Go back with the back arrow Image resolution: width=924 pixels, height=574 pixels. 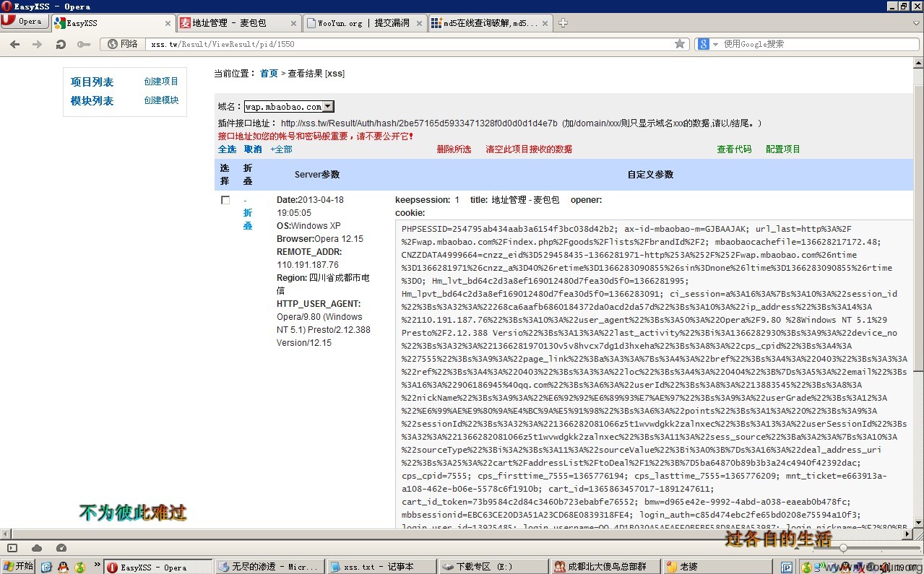14,44
